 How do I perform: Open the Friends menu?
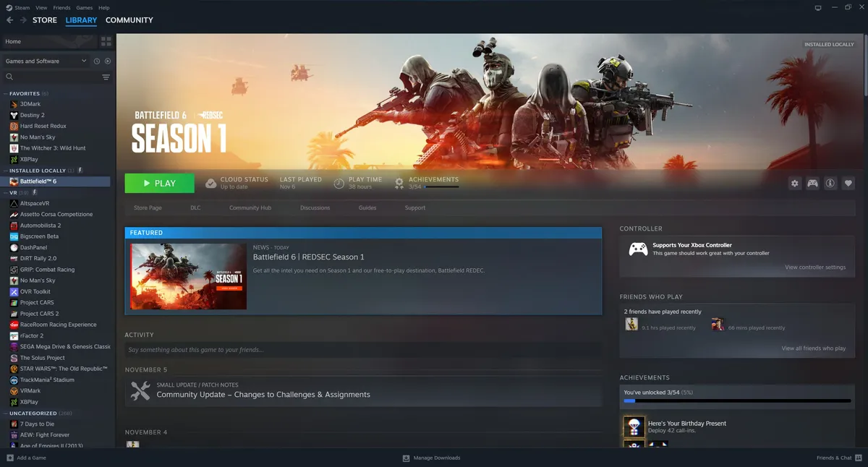pyautogui.click(x=61, y=8)
